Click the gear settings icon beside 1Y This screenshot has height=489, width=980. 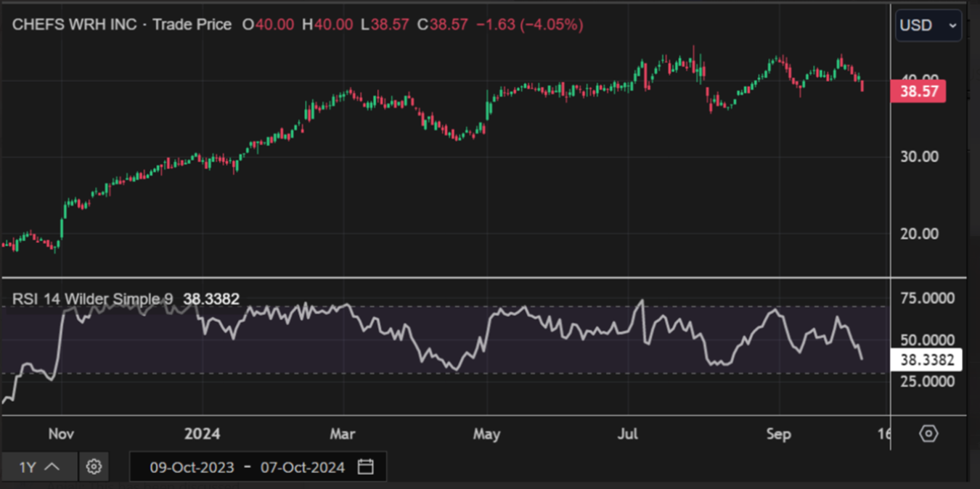point(94,467)
